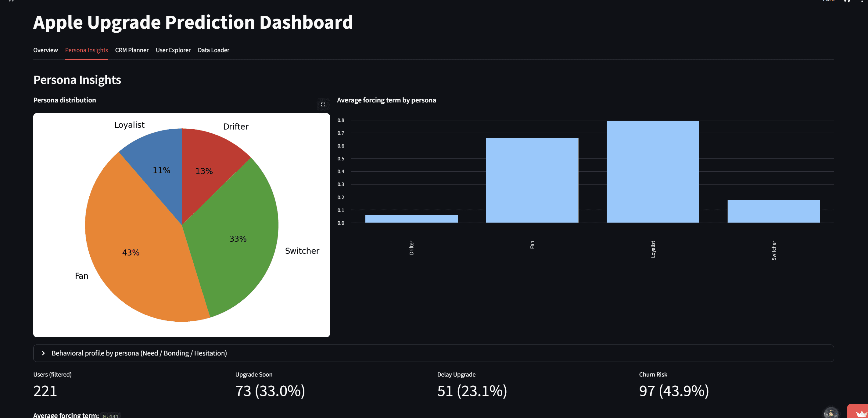This screenshot has width=868, height=418.
Task: Click the "Switcher" x-axis label of bar chart
Action: pyautogui.click(x=774, y=250)
